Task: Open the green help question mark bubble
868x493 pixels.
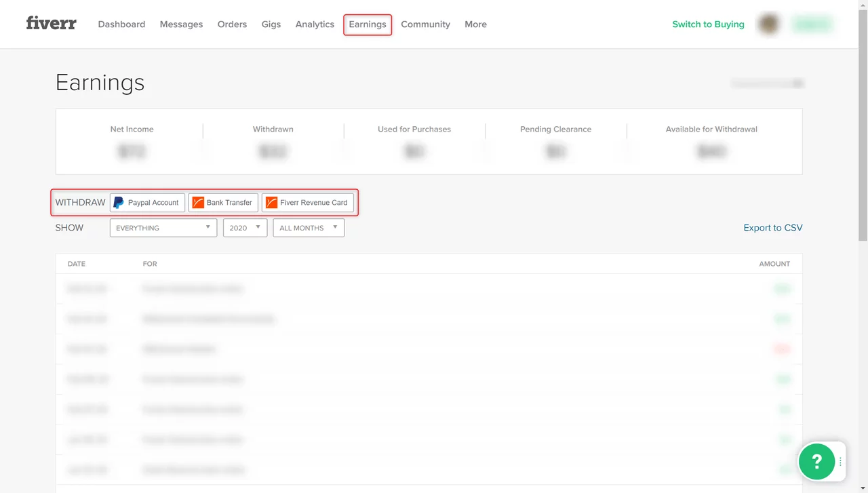Action: point(816,461)
